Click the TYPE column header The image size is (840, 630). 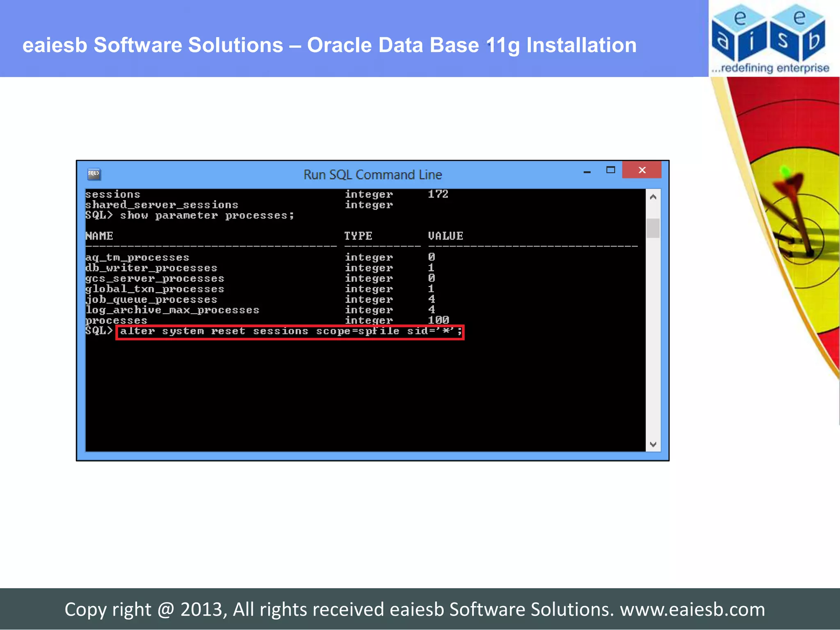coord(358,236)
